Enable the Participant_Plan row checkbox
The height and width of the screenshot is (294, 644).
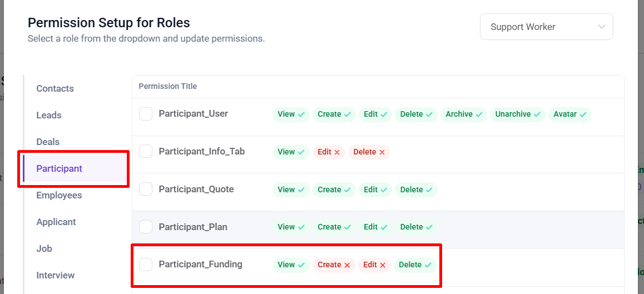point(146,227)
